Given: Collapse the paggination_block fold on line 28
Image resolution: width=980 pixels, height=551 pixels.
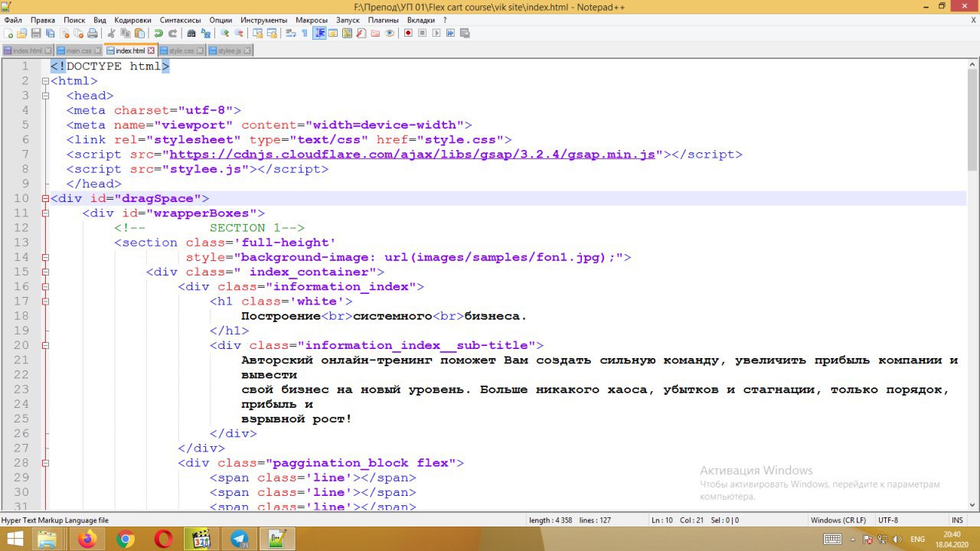Looking at the screenshot, I should click(46, 463).
